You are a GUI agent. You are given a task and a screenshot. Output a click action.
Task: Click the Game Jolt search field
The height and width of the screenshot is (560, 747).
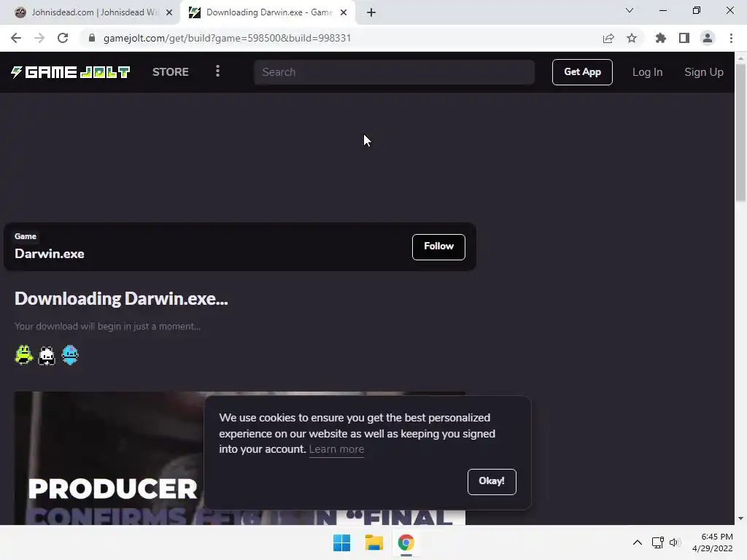(394, 72)
